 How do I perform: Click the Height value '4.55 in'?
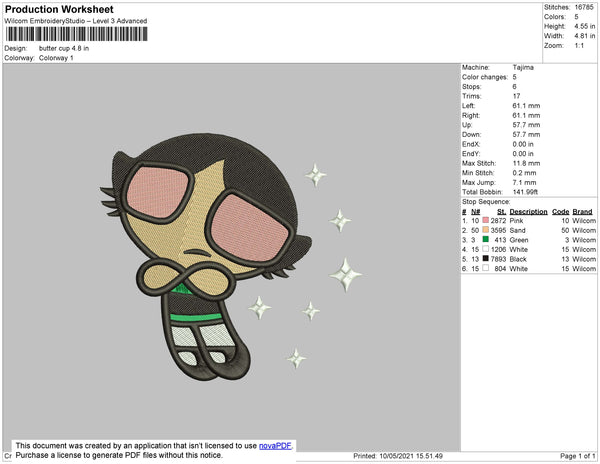click(x=585, y=26)
